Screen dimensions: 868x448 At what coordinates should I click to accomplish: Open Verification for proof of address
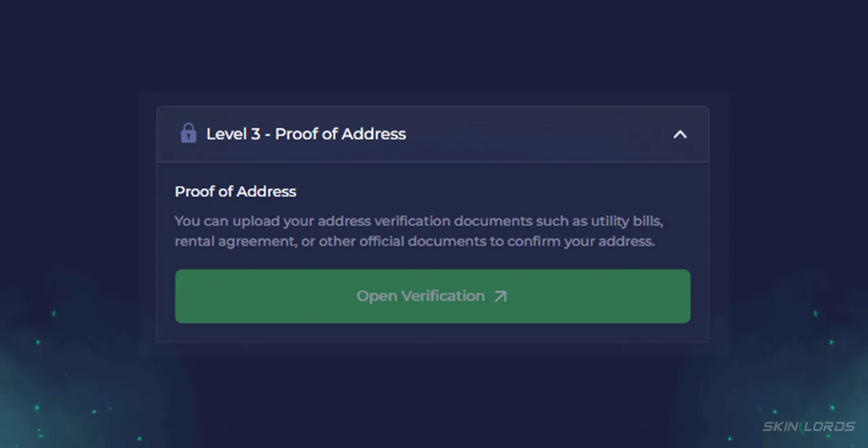[x=433, y=296]
